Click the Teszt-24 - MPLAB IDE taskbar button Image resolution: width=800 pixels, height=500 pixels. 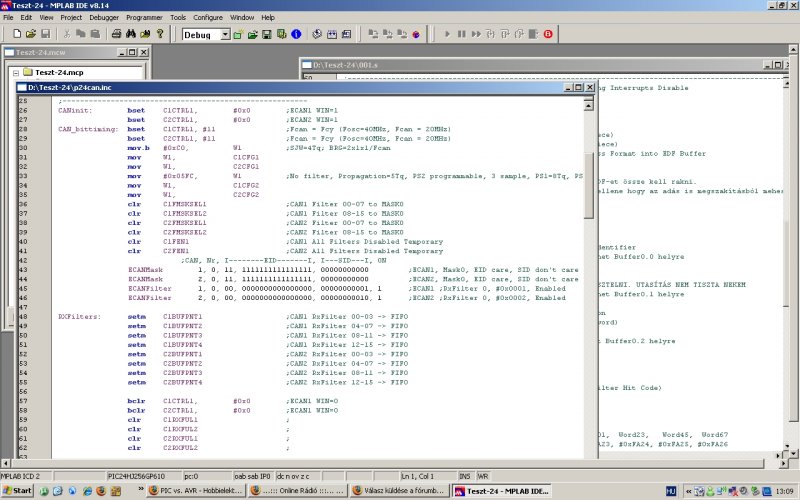502,491
